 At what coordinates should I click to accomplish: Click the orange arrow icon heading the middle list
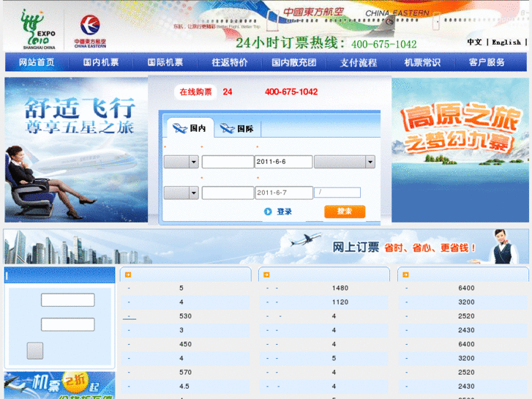[266, 275]
